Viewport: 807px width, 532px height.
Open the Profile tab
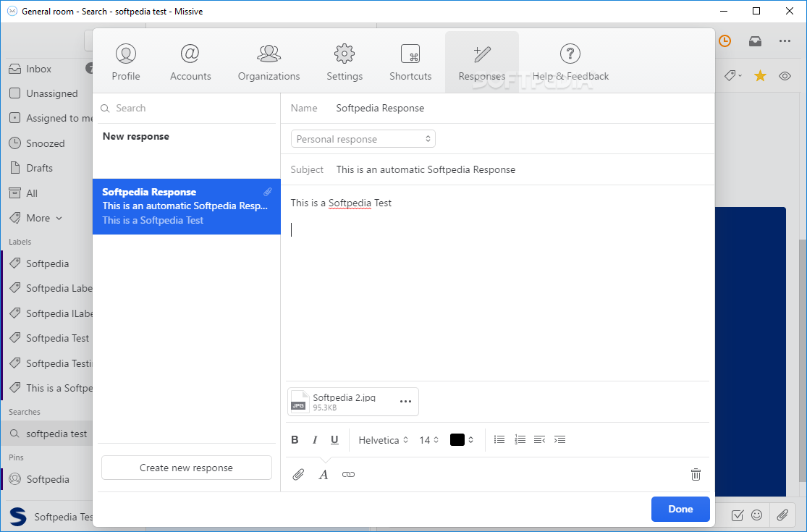tap(126, 62)
